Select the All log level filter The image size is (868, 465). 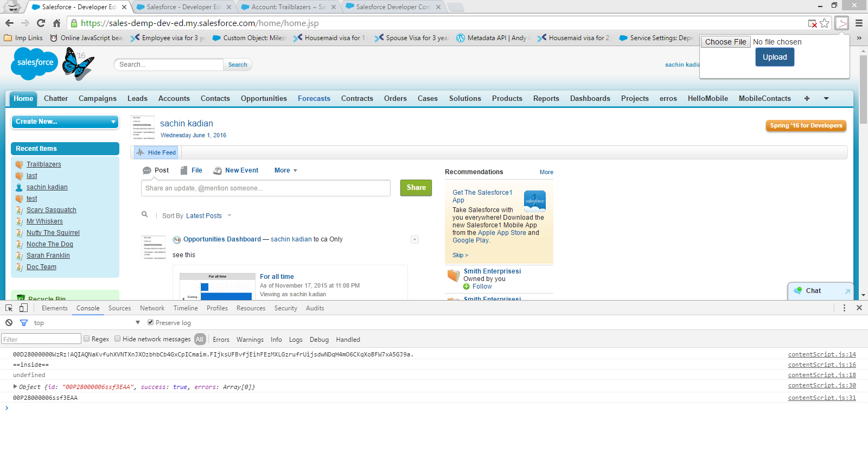click(x=200, y=339)
